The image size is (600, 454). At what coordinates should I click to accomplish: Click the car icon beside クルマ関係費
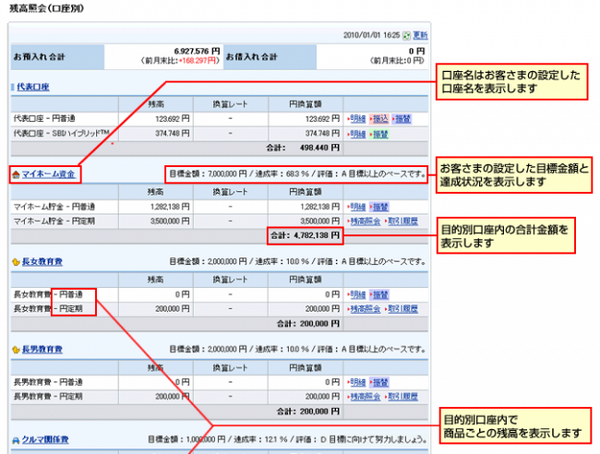pyautogui.click(x=16, y=441)
